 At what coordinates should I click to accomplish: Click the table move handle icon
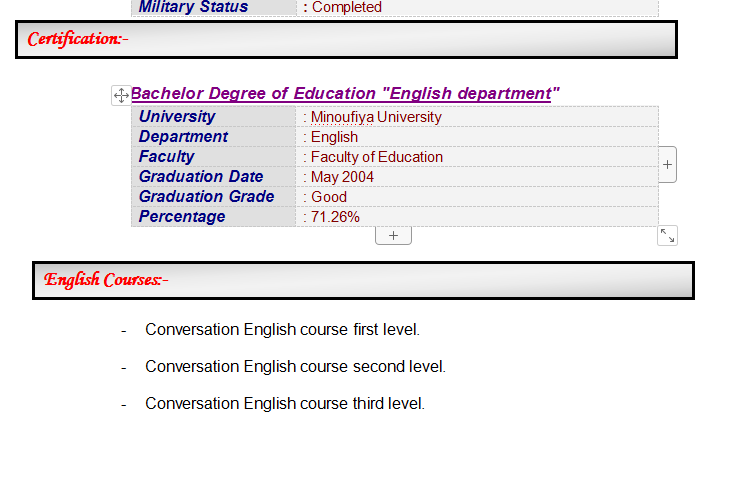[x=120, y=96]
